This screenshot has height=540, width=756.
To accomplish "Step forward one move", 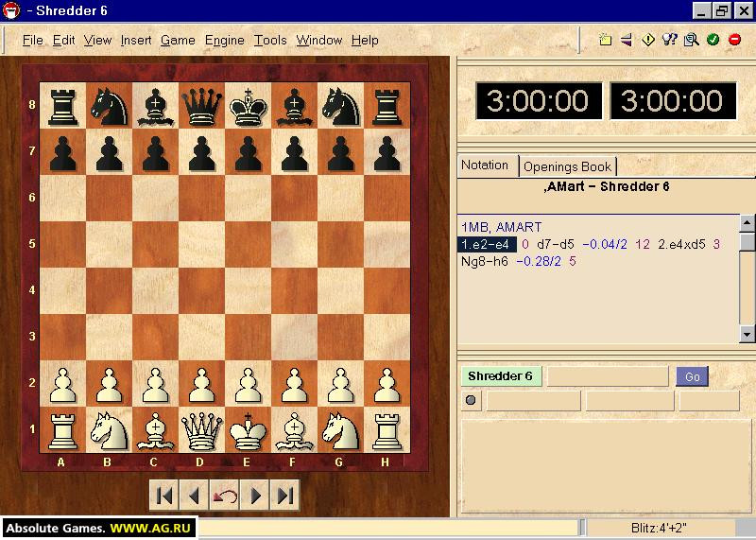I will 254,496.
